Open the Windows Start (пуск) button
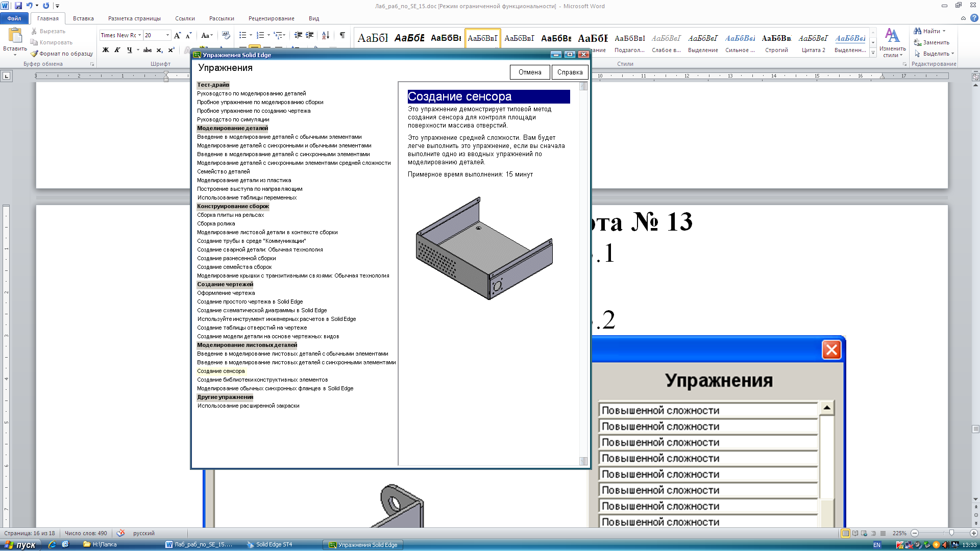Viewport: 980px width, 551px height. pyautogui.click(x=20, y=545)
